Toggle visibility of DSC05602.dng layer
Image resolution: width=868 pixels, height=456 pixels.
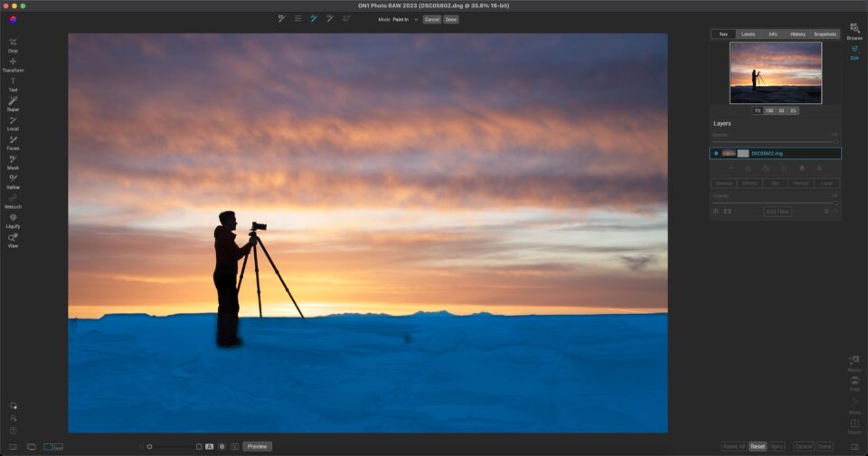pos(716,154)
